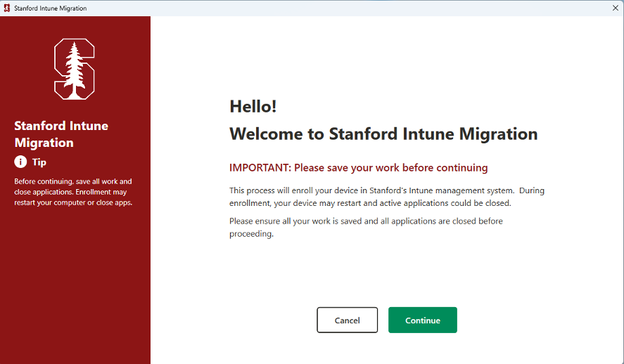Click the window title text in title bar
The image size is (624, 364).
pyautogui.click(x=50, y=7)
